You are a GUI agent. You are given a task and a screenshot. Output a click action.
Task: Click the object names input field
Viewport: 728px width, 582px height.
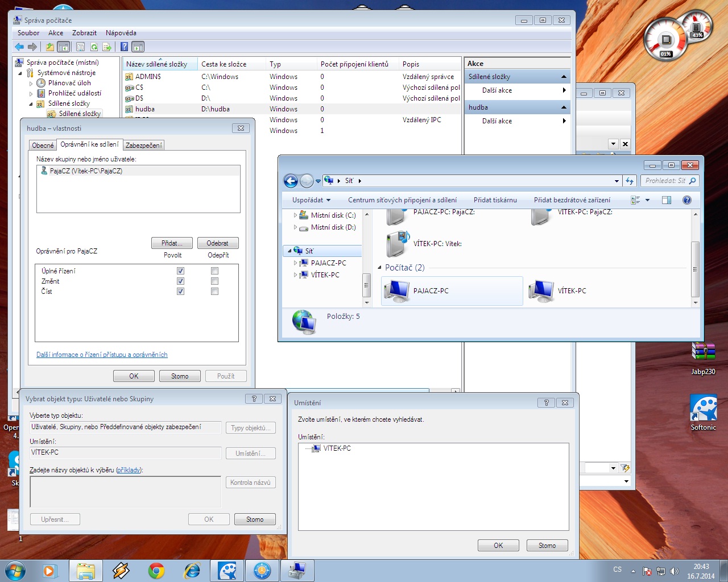click(x=125, y=492)
